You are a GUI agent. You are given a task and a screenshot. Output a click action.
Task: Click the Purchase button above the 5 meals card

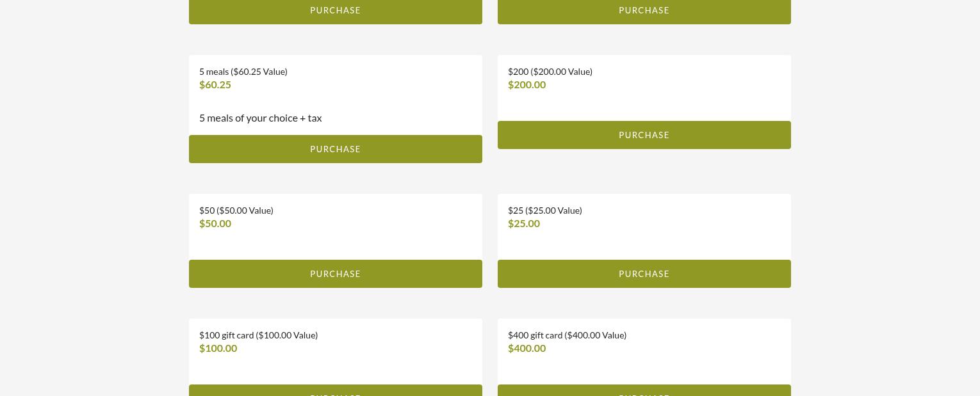coord(335,11)
